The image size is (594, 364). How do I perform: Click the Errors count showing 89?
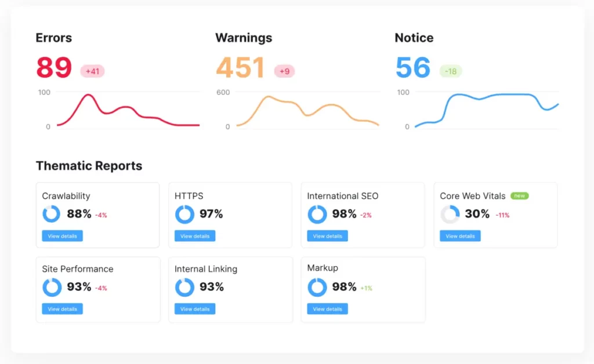click(x=54, y=67)
